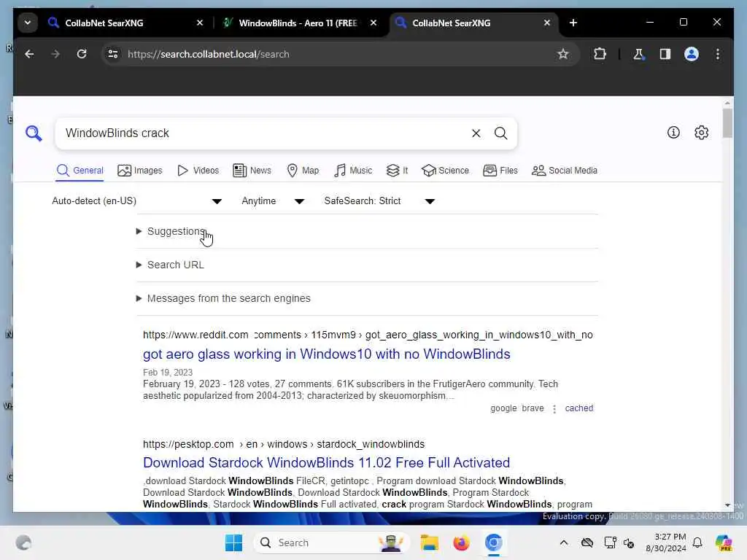Open 'got aero glass working' Reddit result

point(326,354)
